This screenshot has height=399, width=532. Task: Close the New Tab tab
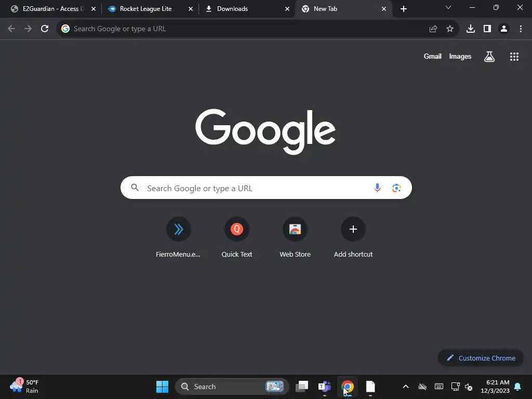(x=384, y=9)
